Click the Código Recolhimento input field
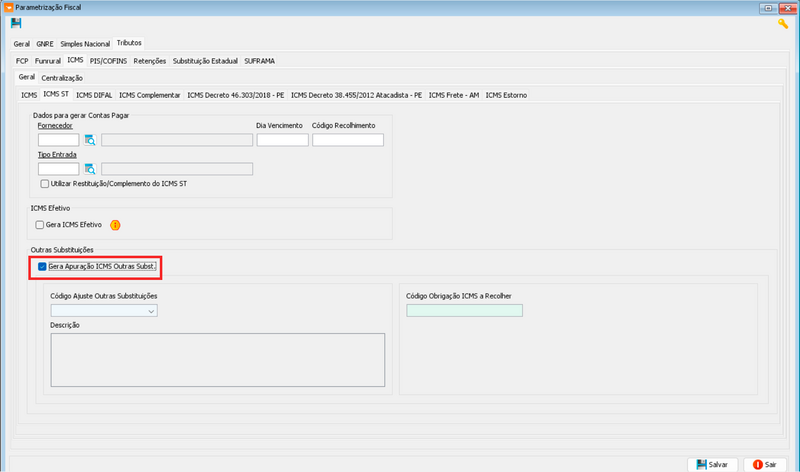Image resolution: width=800 pixels, height=472 pixels. point(347,140)
